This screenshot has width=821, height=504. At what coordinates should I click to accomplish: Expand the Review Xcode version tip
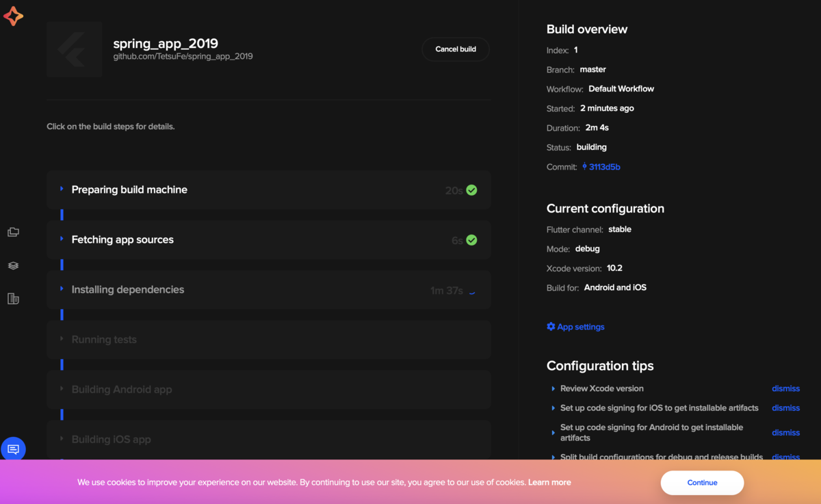(x=553, y=388)
